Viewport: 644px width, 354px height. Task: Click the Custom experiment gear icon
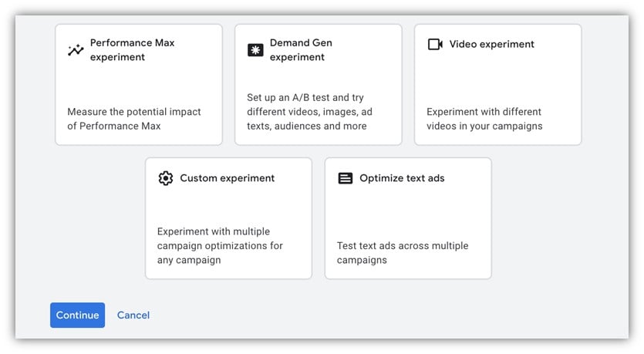coord(165,178)
